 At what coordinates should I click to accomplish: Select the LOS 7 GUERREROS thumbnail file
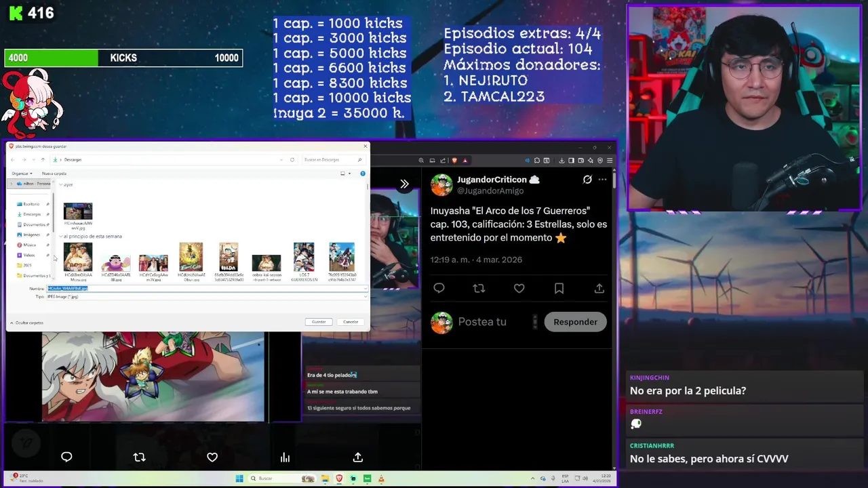click(304, 257)
